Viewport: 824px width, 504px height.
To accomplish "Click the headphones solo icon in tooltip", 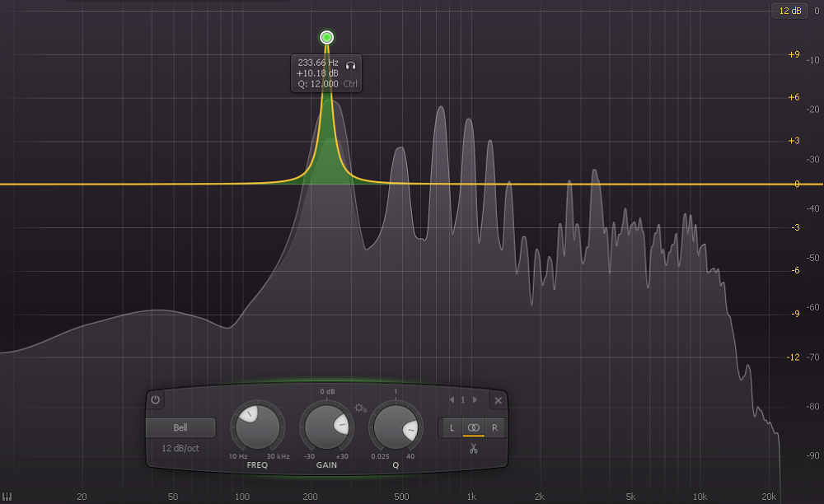I will pos(350,63).
